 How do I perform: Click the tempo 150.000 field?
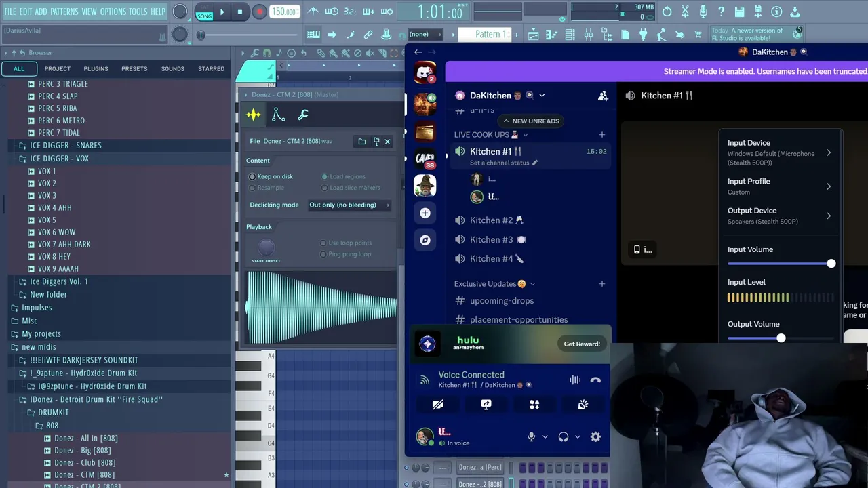[285, 12]
